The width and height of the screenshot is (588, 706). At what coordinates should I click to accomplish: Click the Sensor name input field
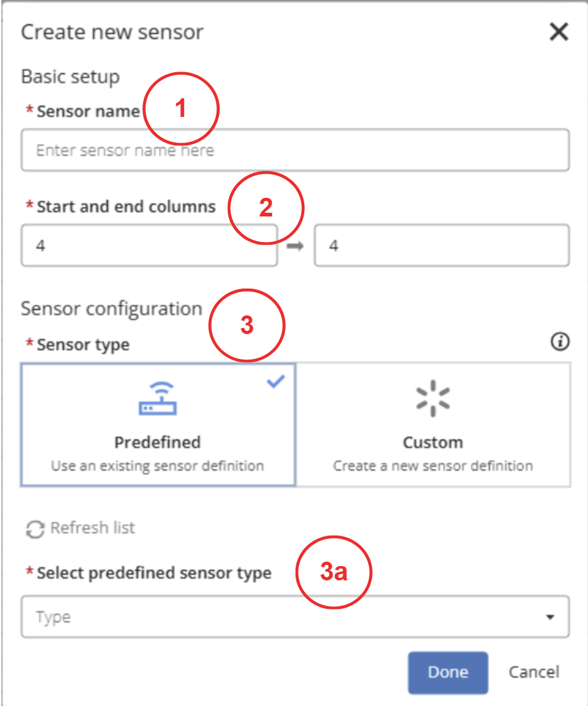pos(295,150)
